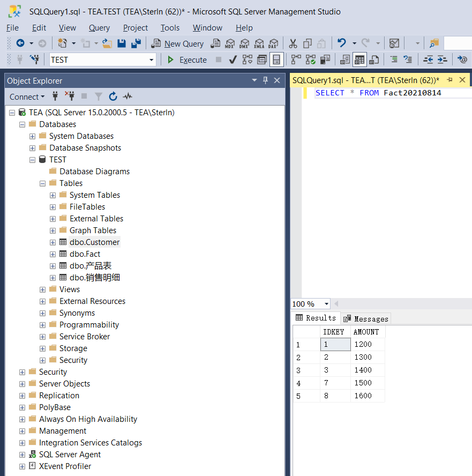Toggle Results to Grid mode

coord(359,60)
